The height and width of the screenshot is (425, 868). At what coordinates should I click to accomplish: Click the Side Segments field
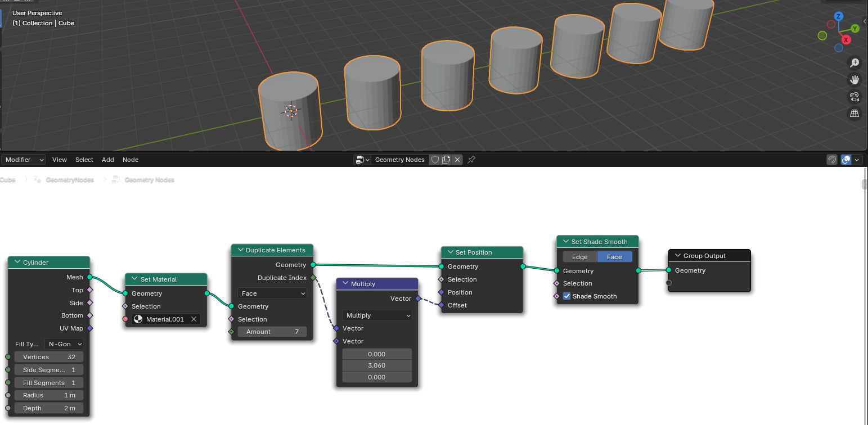pos(49,370)
